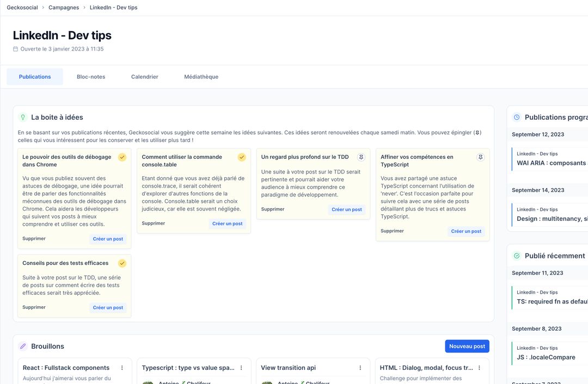Screen dimensions: 588x384
Task: Create a post from the Chrome debugging tools idea
Action: 108,239
